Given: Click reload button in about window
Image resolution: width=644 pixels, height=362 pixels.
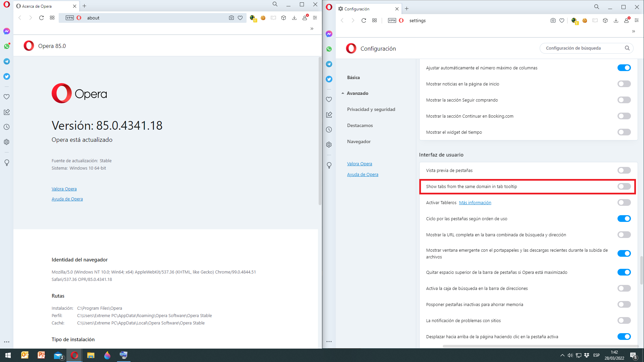Looking at the screenshot, I should [41, 18].
